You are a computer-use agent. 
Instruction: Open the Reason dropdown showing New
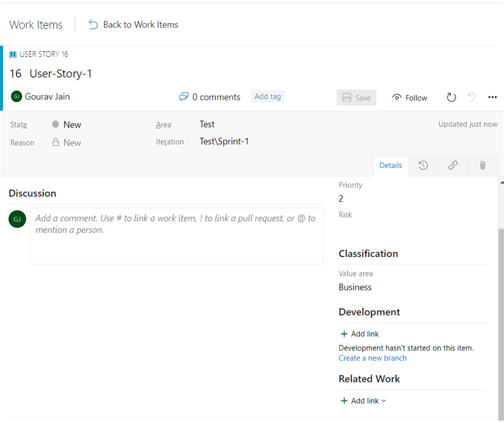pyautogui.click(x=71, y=142)
